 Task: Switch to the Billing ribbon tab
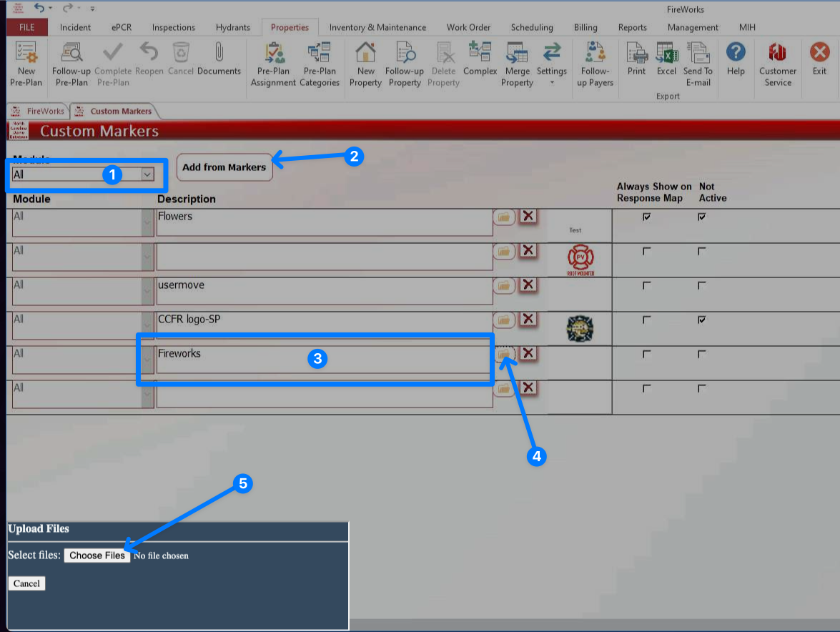pyautogui.click(x=585, y=27)
